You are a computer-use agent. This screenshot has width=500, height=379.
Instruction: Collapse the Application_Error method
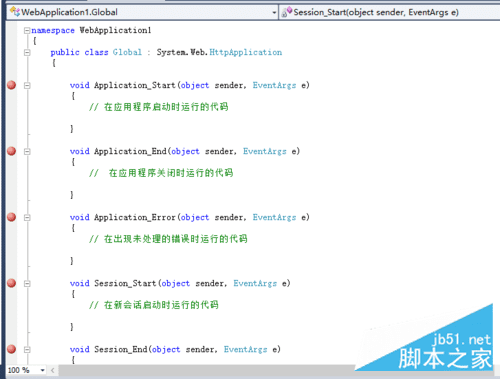point(27,217)
